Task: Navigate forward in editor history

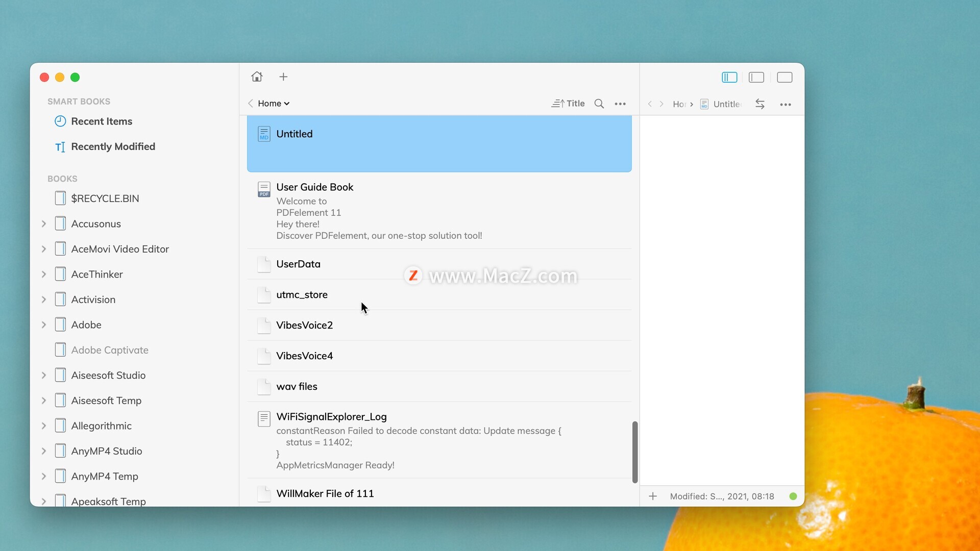Action: 661,104
